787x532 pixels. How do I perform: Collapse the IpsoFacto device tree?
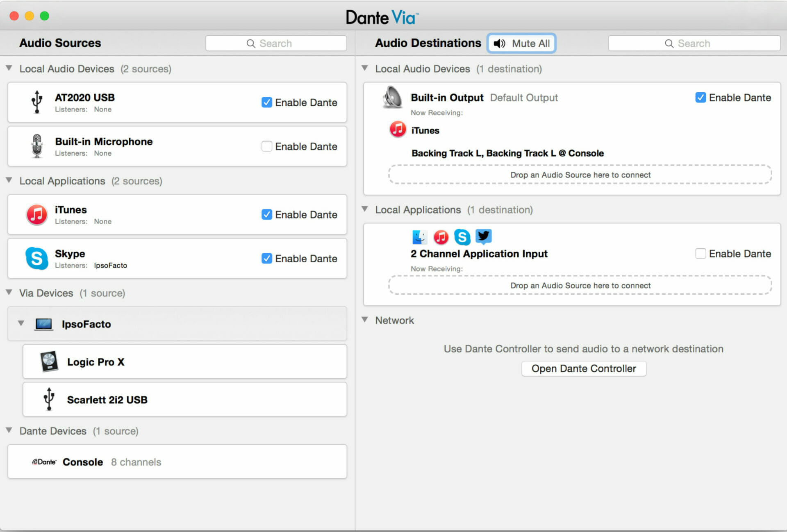(21, 323)
